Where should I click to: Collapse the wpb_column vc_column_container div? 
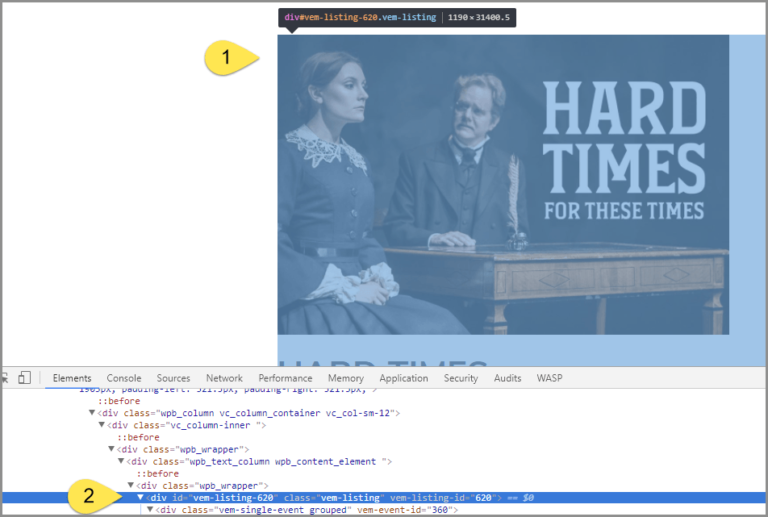(92, 413)
